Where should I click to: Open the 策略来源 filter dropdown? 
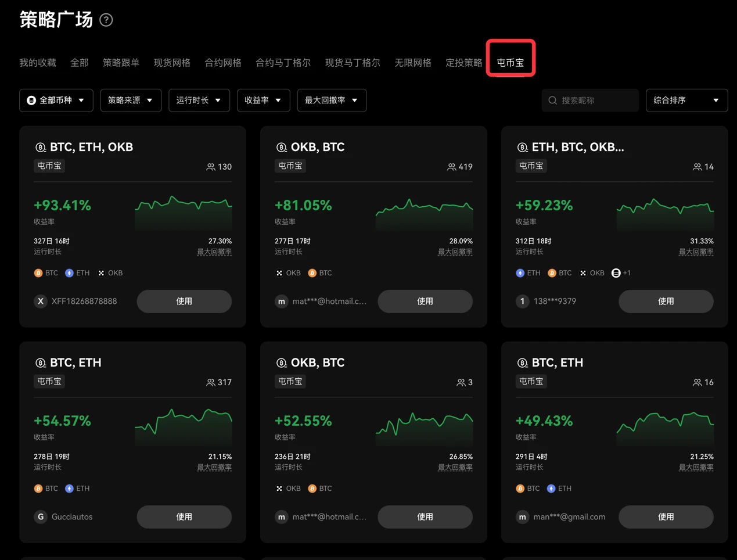pos(131,100)
